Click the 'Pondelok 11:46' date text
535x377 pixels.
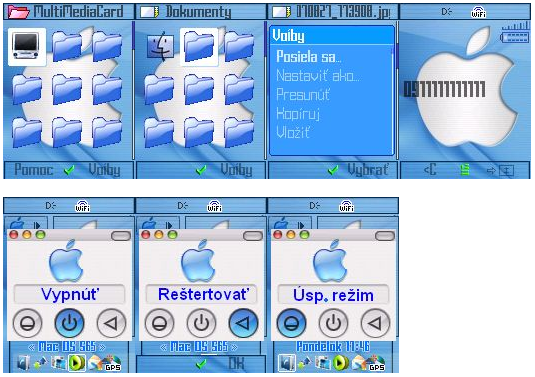(333, 347)
